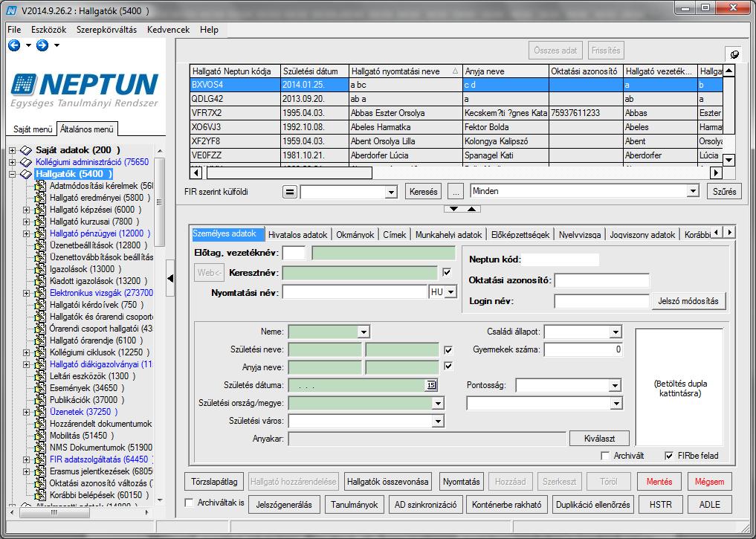Collapse the Hallgatók tree node
This screenshot has height=539, width=756.
pos(13,174)
